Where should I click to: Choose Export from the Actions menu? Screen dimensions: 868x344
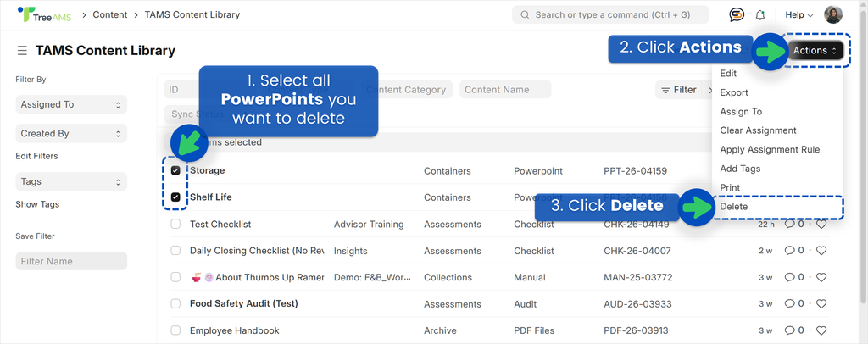tap(734, 92)
